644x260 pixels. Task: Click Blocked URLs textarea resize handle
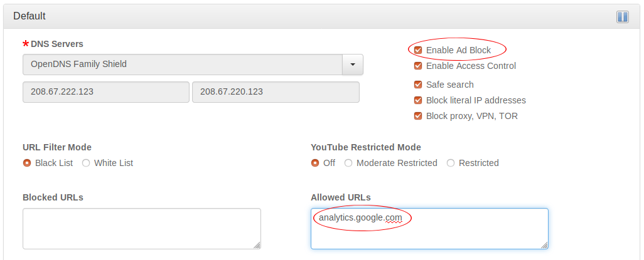coord(257,246)
